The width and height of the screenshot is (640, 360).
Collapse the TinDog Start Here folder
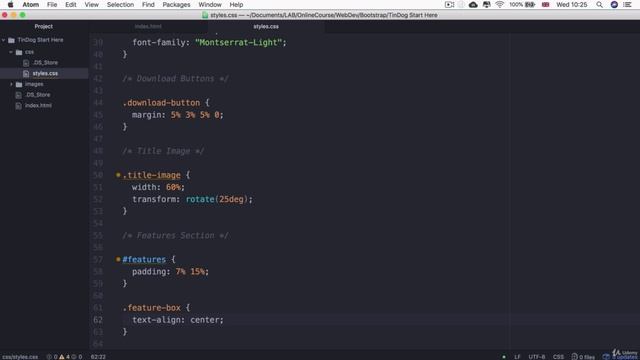click(4, 40)
